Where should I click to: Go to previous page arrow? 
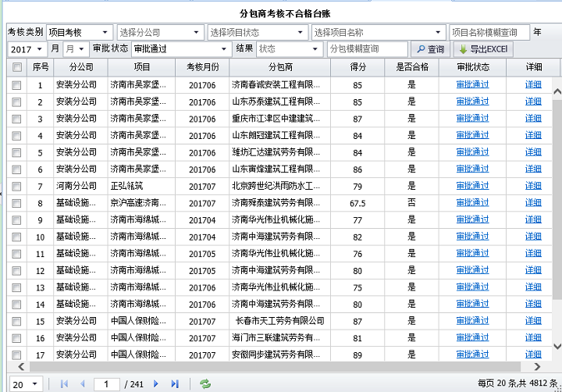[x=83, y=384]
